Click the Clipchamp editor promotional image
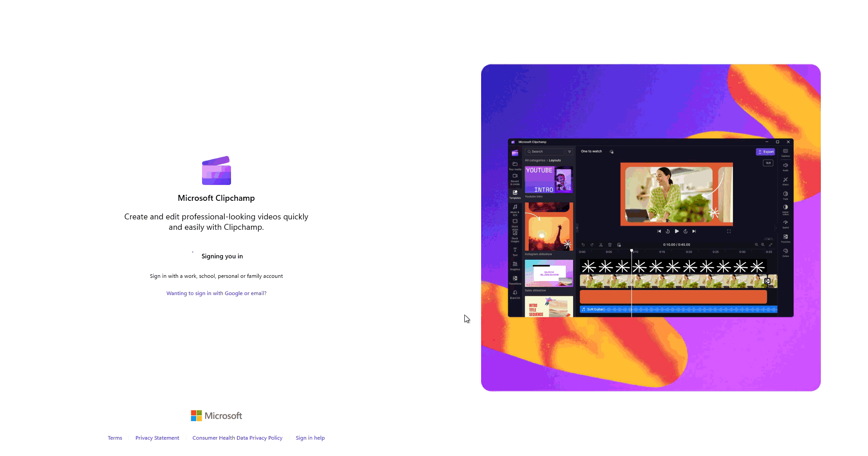This screenshot has width=868, height=456. [x=651, y=228]
